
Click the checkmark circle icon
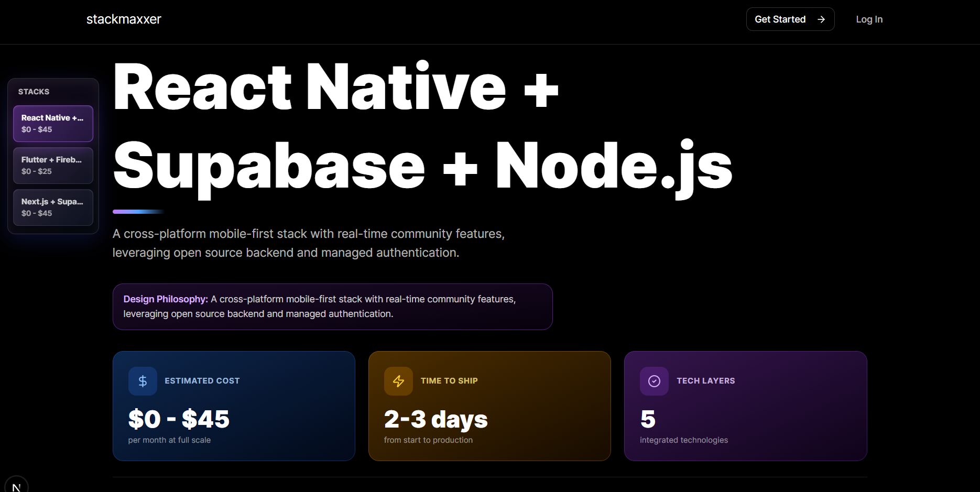(654, 381)
